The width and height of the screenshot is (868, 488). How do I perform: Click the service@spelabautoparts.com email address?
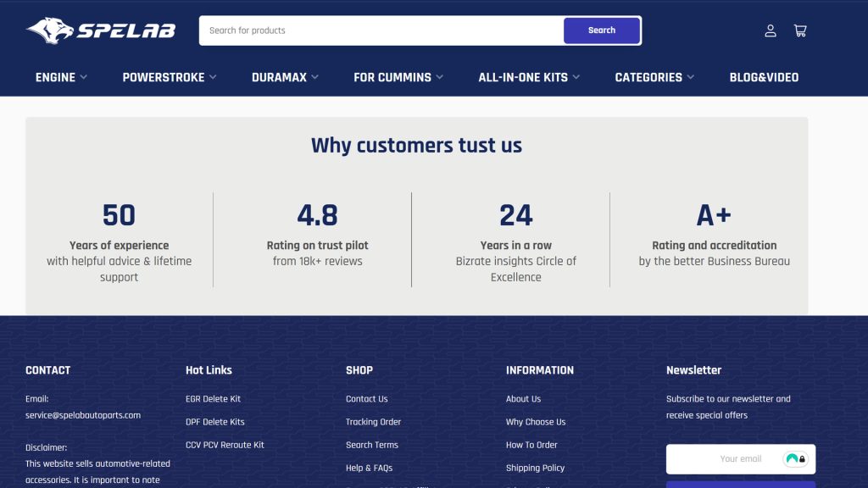(x=83, y=415)
